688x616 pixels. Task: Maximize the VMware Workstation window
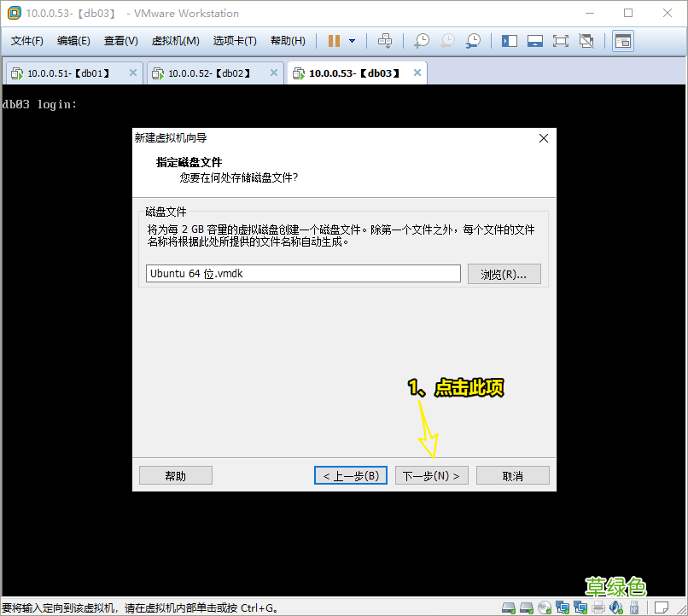pyautogui.click(x=628, y=13)
